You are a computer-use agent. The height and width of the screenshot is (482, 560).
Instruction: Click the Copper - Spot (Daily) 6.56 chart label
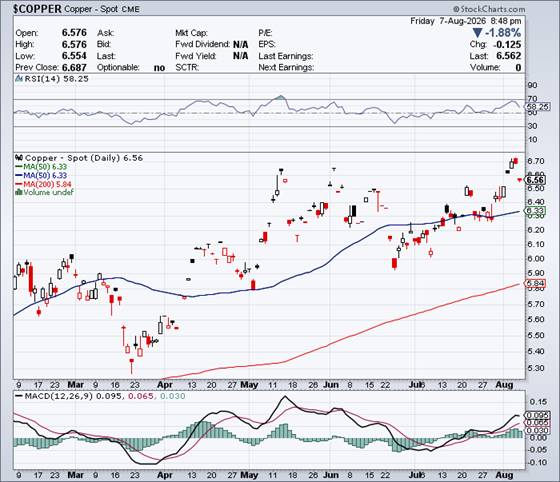pos(84,158)
